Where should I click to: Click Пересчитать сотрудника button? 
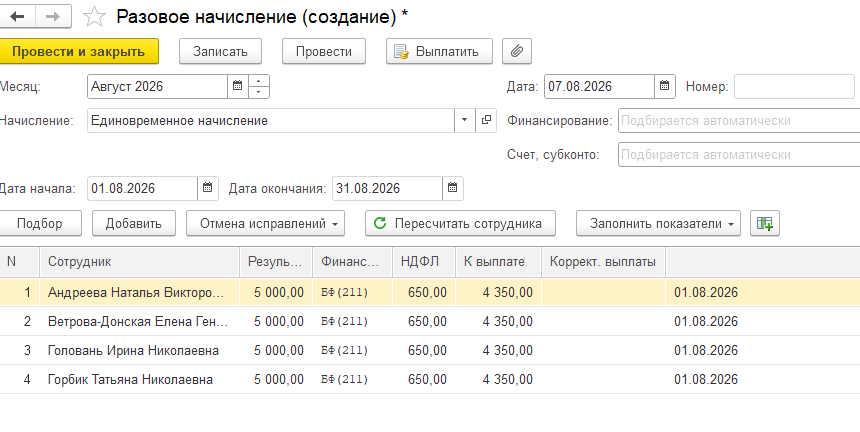[460, 223]
